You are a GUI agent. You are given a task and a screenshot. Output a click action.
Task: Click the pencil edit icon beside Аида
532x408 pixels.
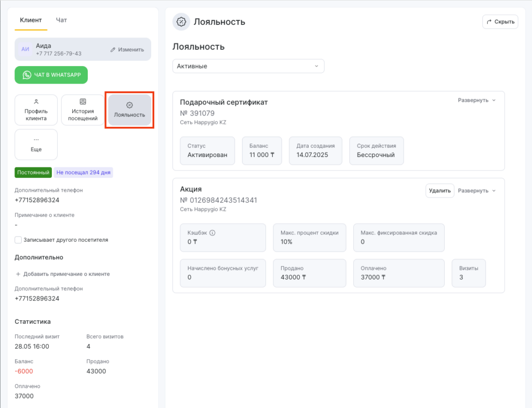pos(113,49)
